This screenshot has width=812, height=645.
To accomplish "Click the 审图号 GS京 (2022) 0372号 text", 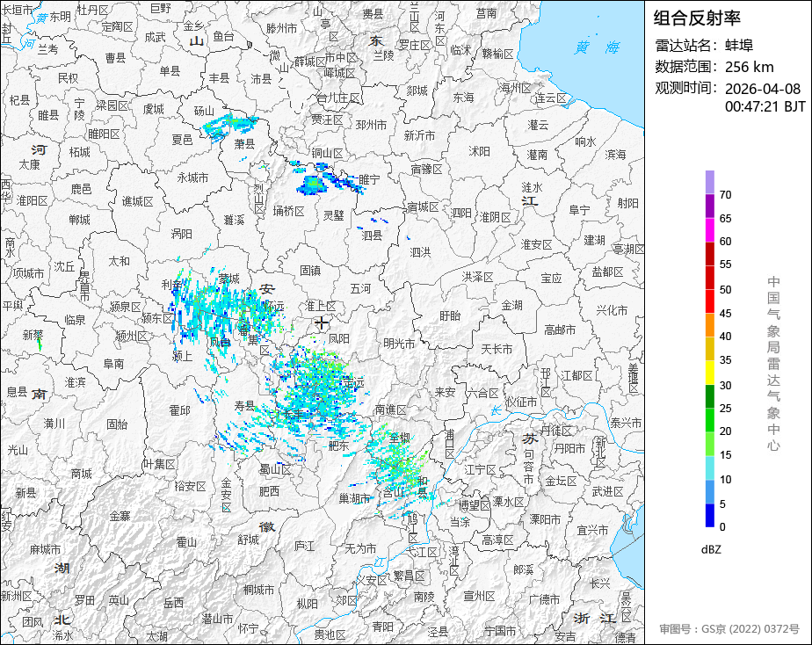I will [729, 629].
